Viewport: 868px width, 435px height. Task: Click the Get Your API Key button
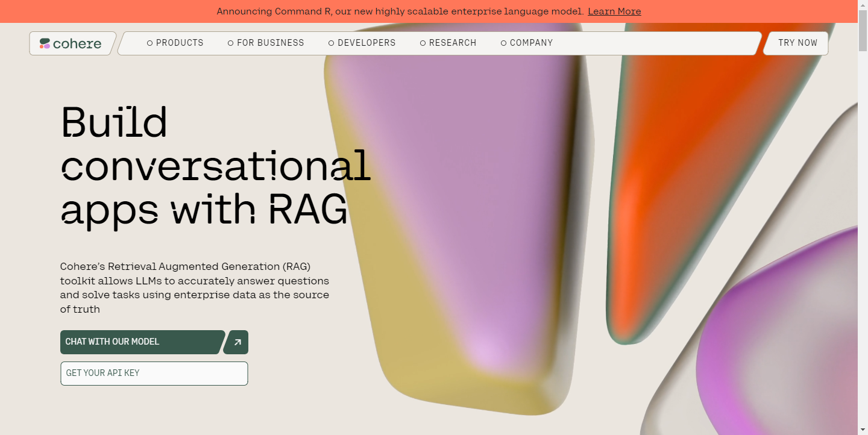pyautogui.click(x=154, y=374)
